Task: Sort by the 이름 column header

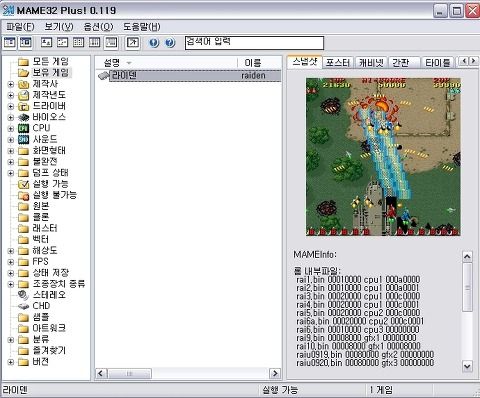Action: 259,63
